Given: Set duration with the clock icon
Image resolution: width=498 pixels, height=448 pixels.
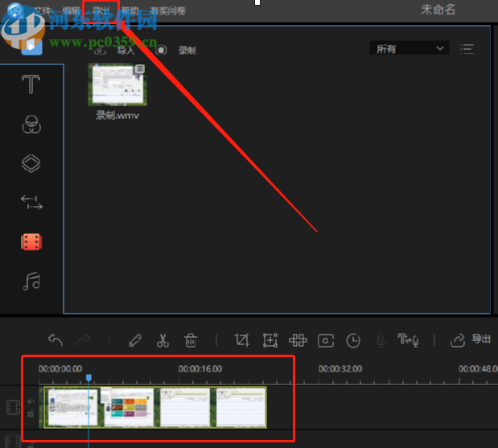Looking at the screenshot, I should point(353,341).
